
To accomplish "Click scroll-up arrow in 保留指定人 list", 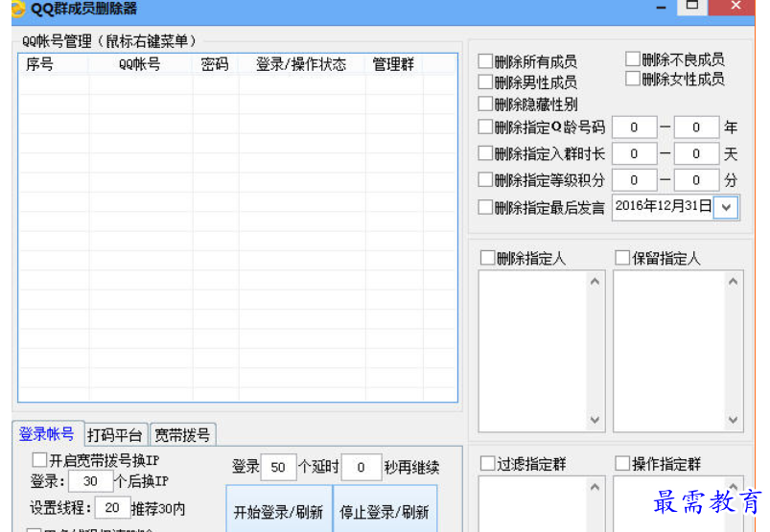I will (x=734, y=281).
